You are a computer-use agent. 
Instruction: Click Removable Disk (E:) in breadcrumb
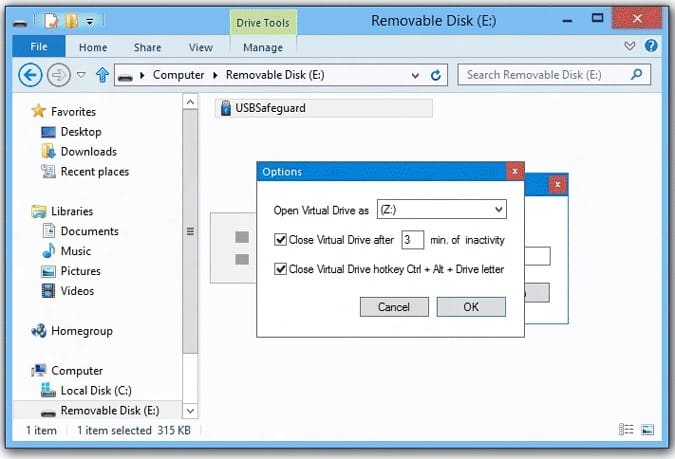(275, 75)
